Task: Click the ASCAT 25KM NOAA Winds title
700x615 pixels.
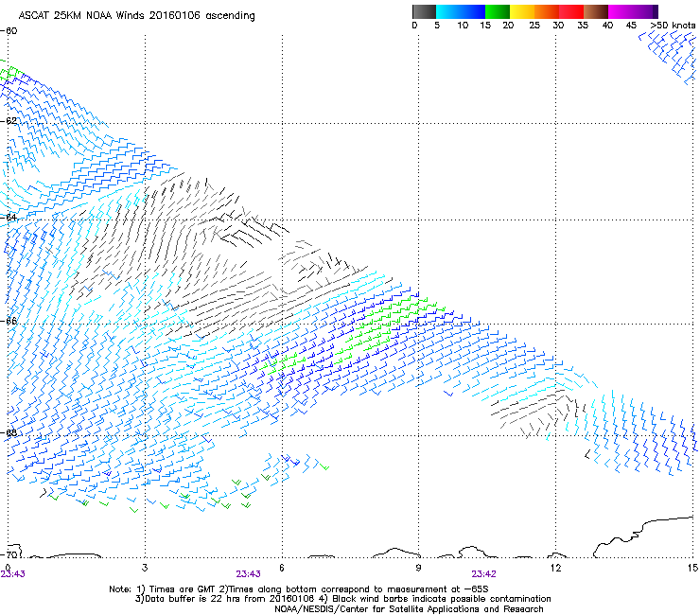Action: [136, 16]
